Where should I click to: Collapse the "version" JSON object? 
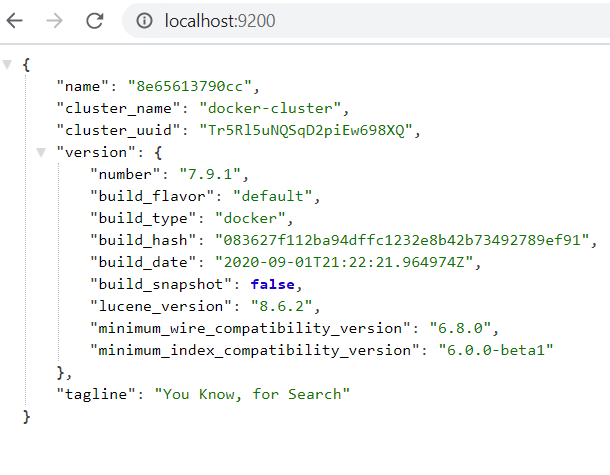pos(41,152)
